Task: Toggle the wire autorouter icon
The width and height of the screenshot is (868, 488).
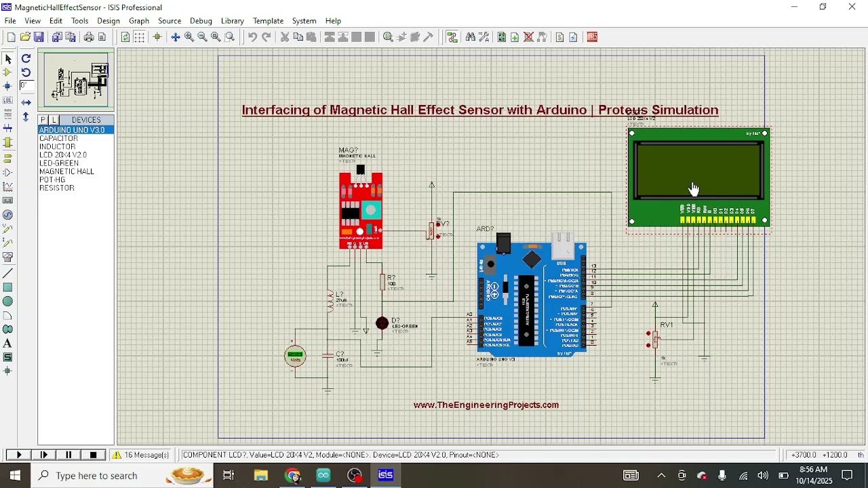Action: [452, 37]
